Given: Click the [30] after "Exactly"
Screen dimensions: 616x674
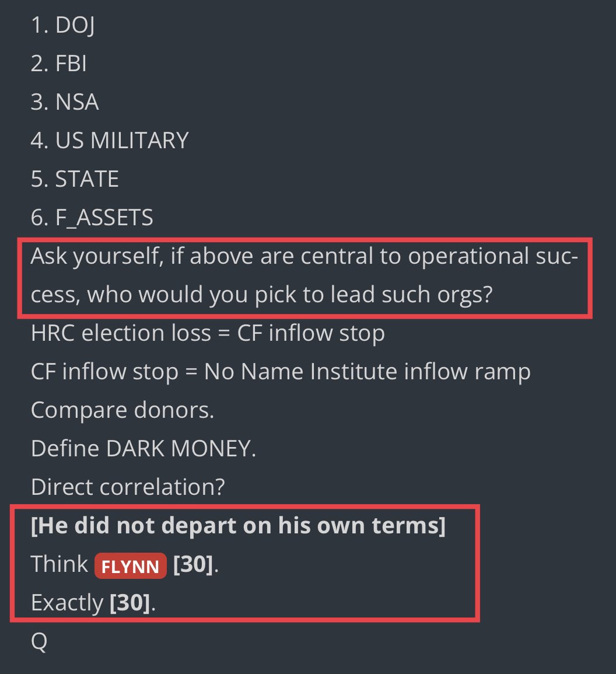Looking at the screenshot, I should (x=130, y=603).
